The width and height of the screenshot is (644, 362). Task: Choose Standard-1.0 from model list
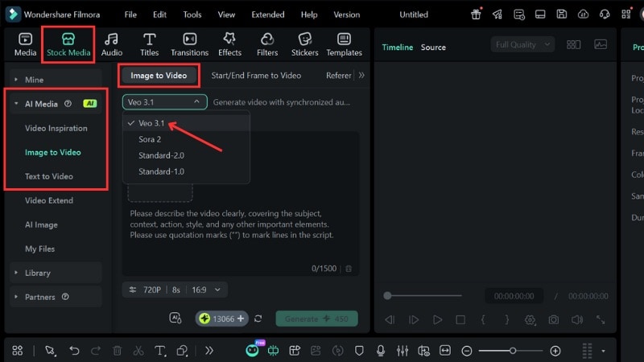(x=186, y=171)
